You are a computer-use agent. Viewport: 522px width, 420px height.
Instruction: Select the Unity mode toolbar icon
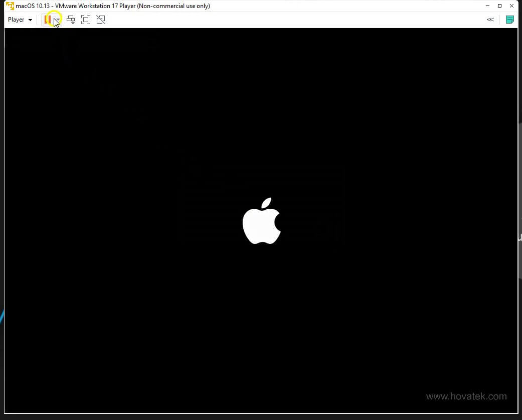click(x=101, y=19)
